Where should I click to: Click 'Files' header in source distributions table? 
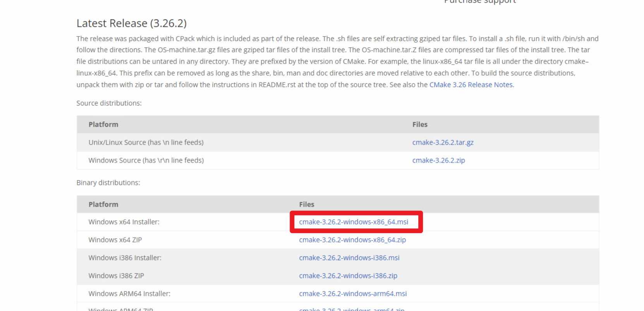(420, 124)
